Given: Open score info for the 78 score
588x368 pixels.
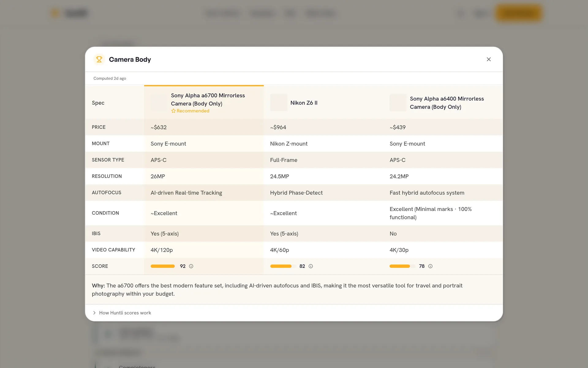Looking at the screenshot, I should 430,266.
